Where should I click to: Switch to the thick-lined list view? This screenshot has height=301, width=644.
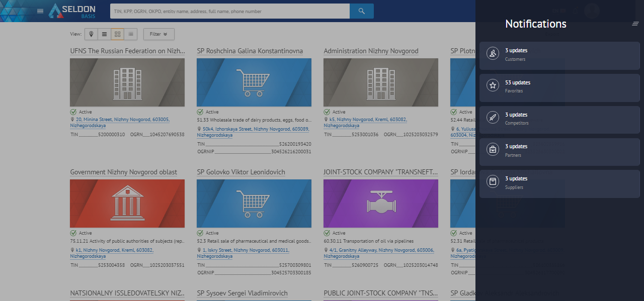104,34
